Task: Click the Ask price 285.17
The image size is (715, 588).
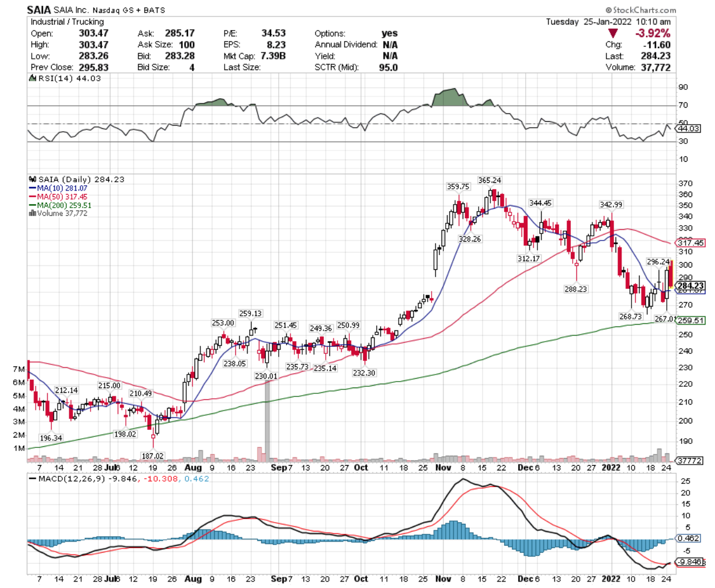Action: click(181, 34)
